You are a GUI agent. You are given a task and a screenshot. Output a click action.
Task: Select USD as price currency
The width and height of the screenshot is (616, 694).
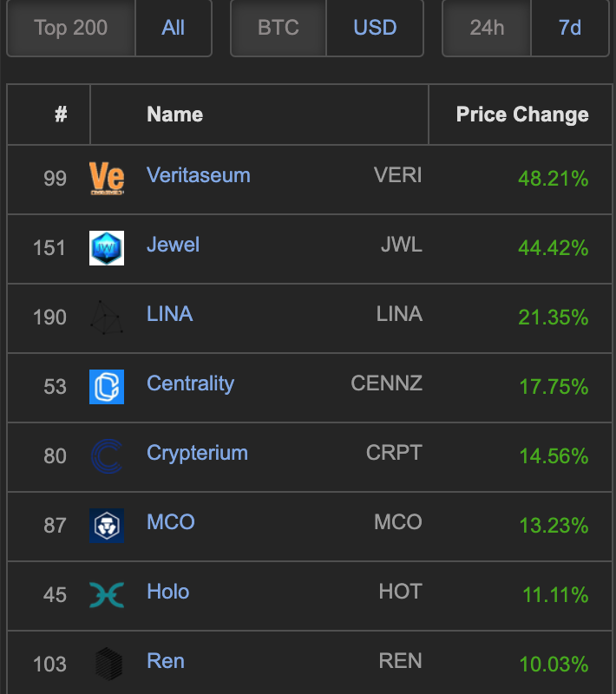tap(375, 28)
